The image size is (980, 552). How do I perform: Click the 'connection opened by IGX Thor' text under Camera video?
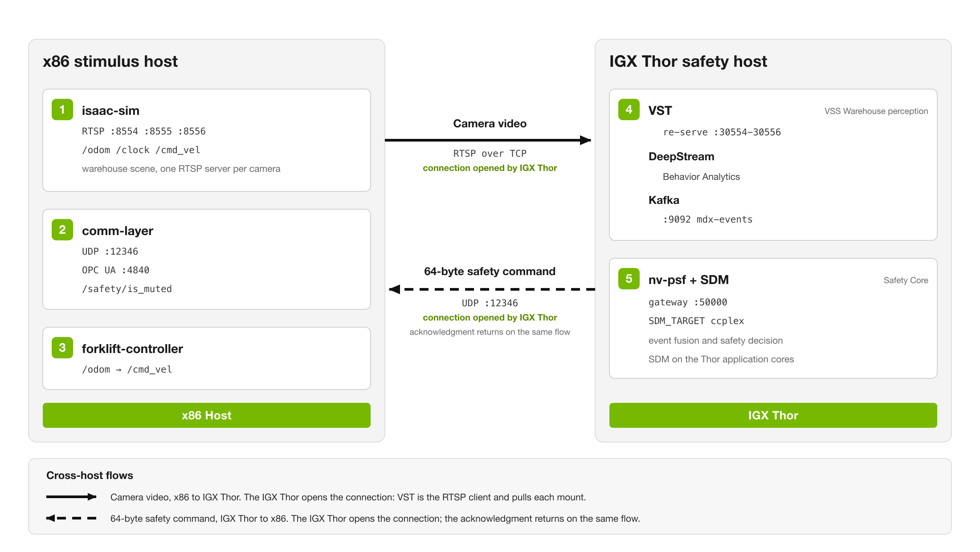pos(490,168)
